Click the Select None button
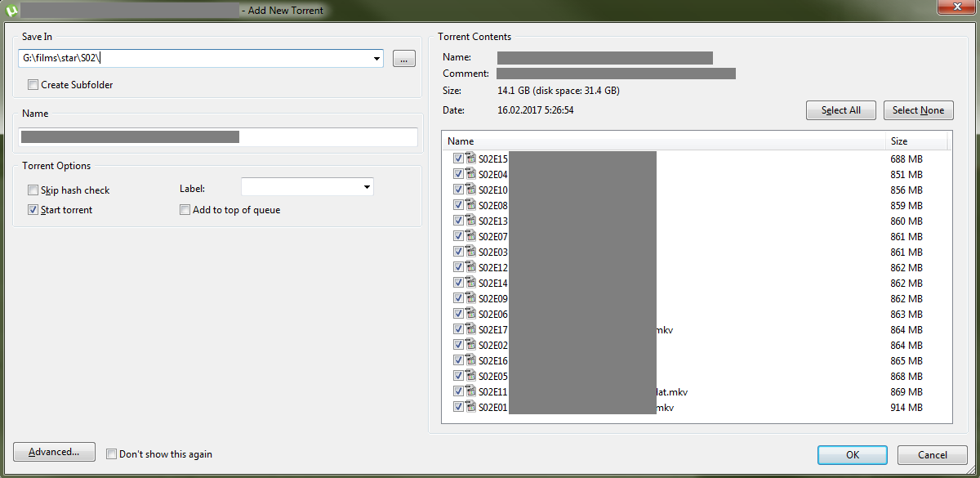 [918, 109]
